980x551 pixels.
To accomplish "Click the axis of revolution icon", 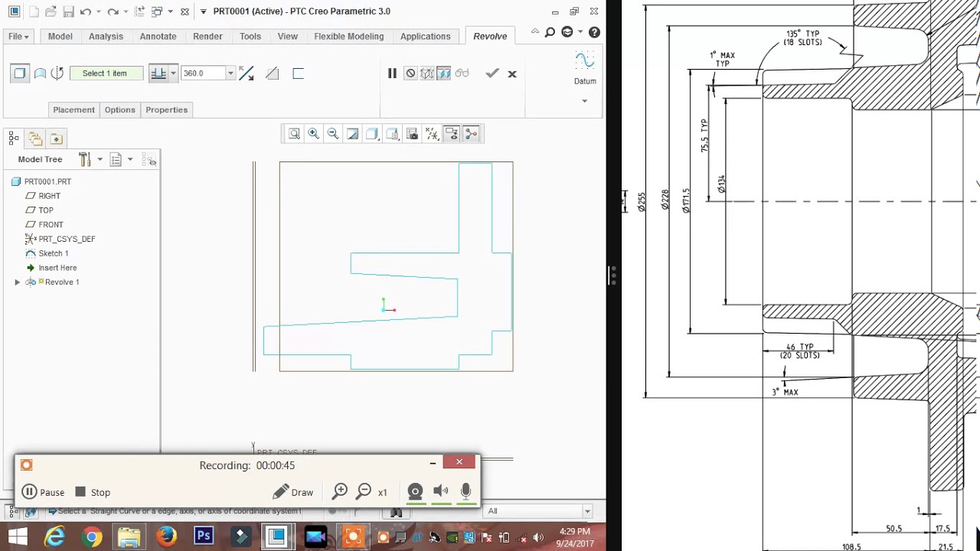I will point(57,73).
